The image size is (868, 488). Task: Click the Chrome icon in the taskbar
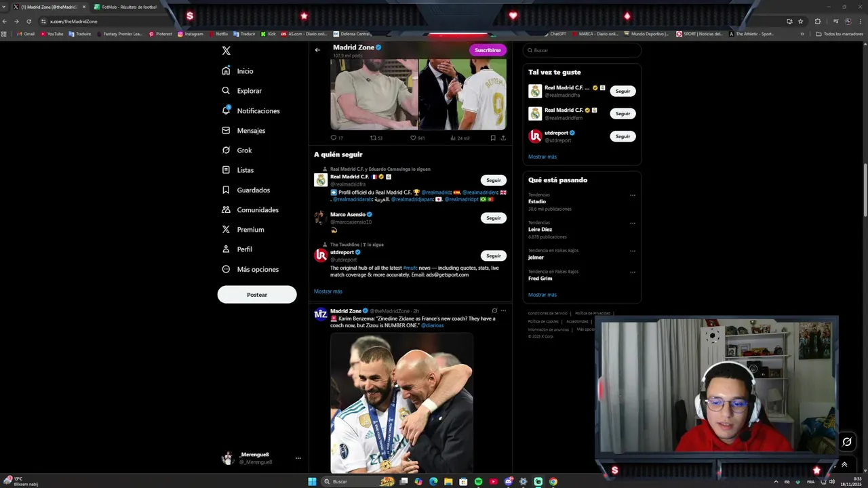pos(553,481)
